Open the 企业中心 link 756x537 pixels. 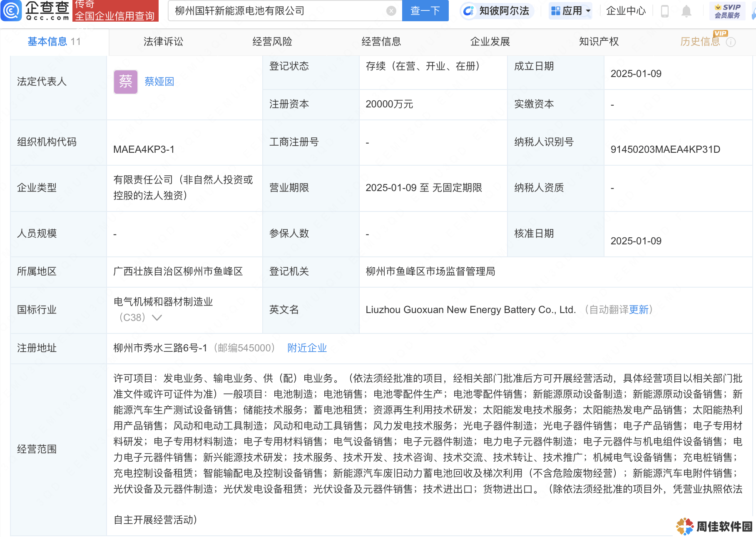click(x=626, y=11)
